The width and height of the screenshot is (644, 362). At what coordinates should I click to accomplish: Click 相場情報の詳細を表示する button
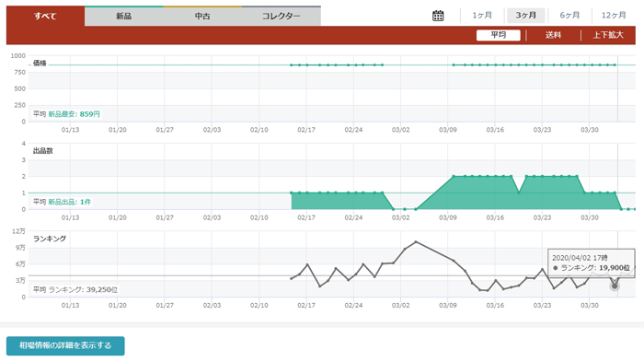pos(65,345)
